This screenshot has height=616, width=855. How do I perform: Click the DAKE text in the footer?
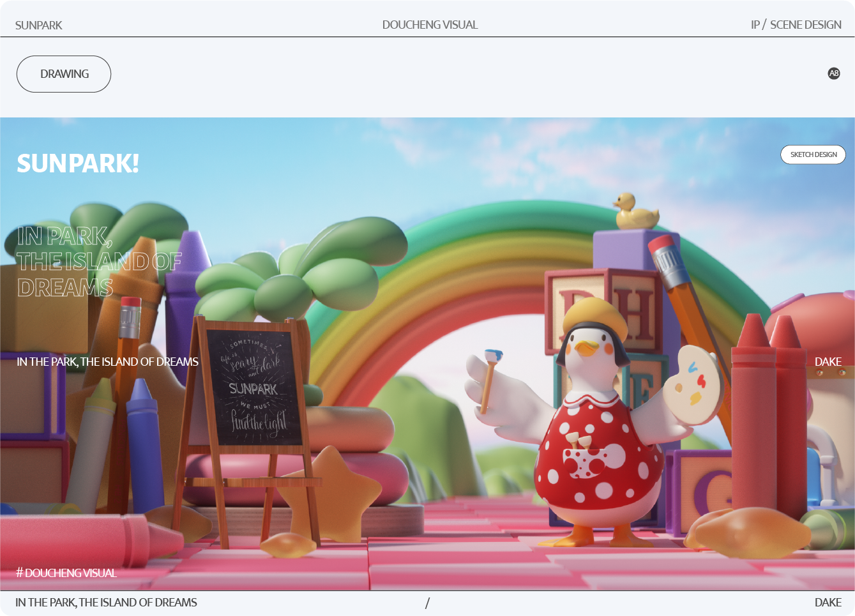[x=828, y=603]
